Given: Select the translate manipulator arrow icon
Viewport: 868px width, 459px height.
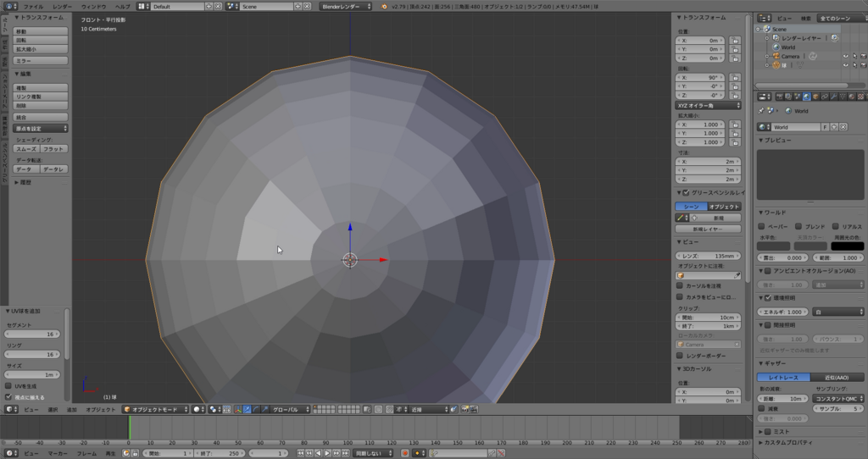Looking at the screenshot, I should [x=247, y=409].
